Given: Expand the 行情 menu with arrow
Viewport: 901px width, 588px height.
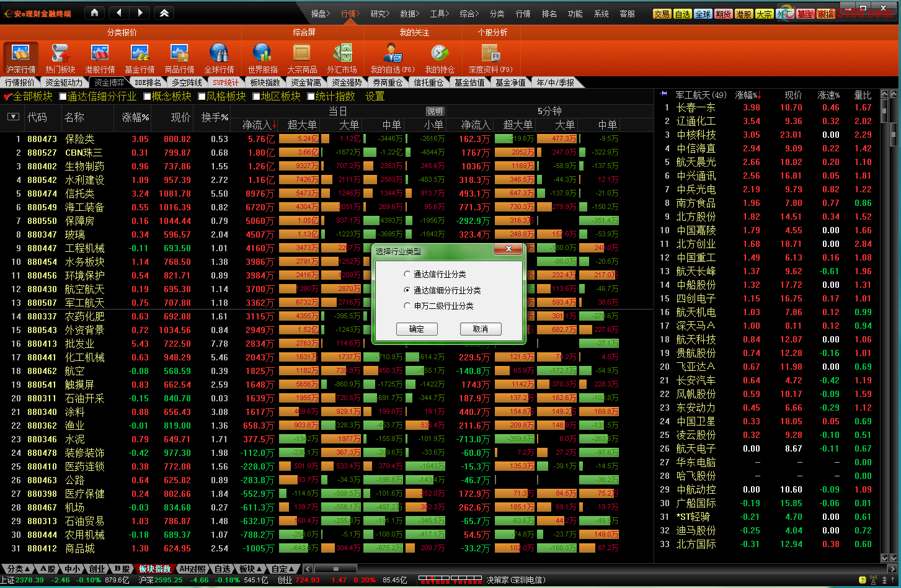Looking at the screenshot, I should 350,13.
